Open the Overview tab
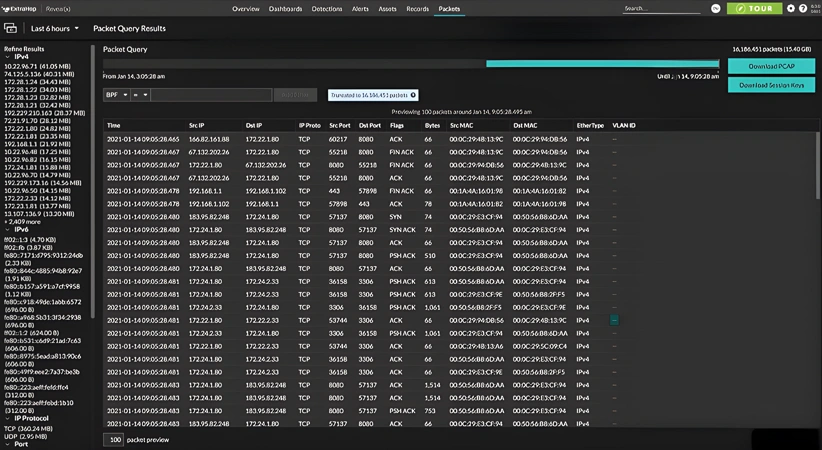822x450 pixels. tap(245, 9)
